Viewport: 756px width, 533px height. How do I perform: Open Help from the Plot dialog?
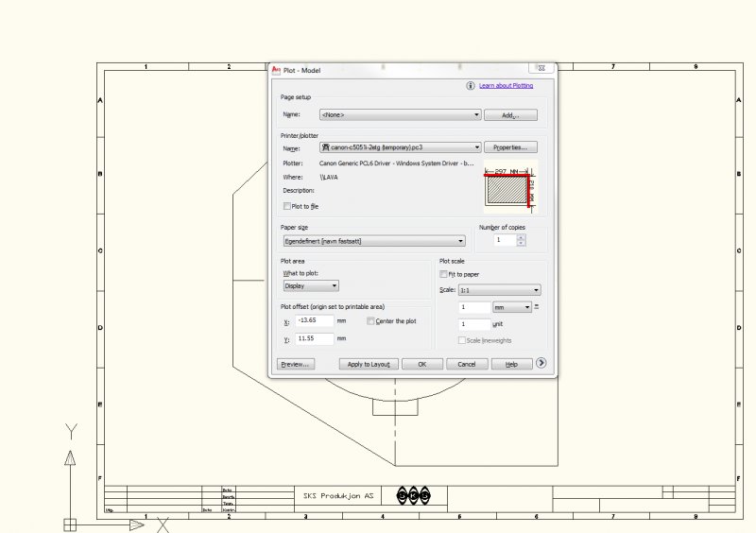tap(511, 364)
